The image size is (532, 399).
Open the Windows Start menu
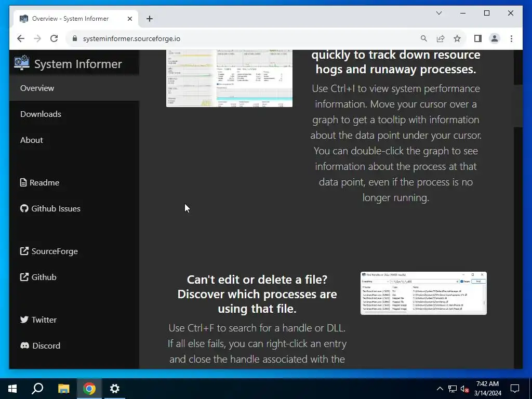point(12,389)
